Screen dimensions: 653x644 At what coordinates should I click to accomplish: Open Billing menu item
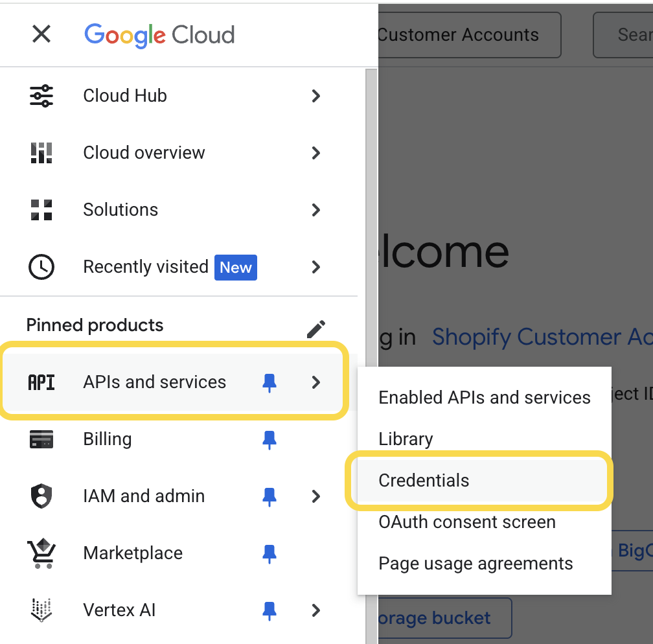coord(179,439)
